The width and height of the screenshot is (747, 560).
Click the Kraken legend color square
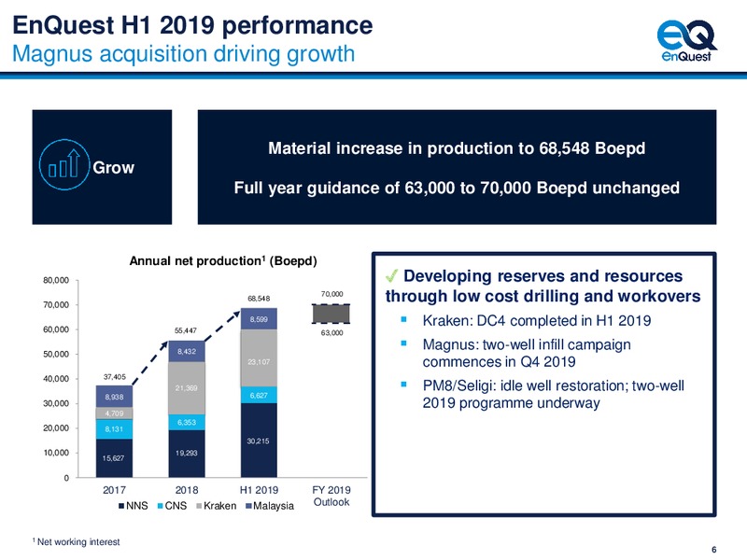(199, 506)
